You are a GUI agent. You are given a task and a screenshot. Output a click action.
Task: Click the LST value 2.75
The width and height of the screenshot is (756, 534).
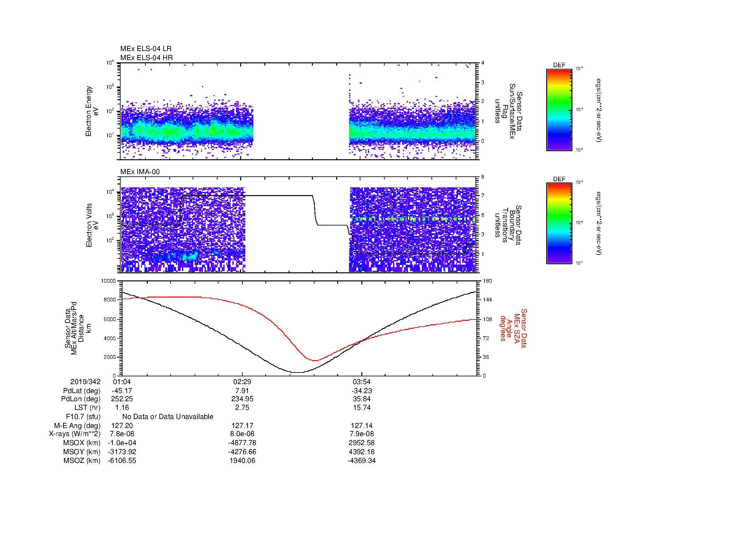tap(242, 408)
